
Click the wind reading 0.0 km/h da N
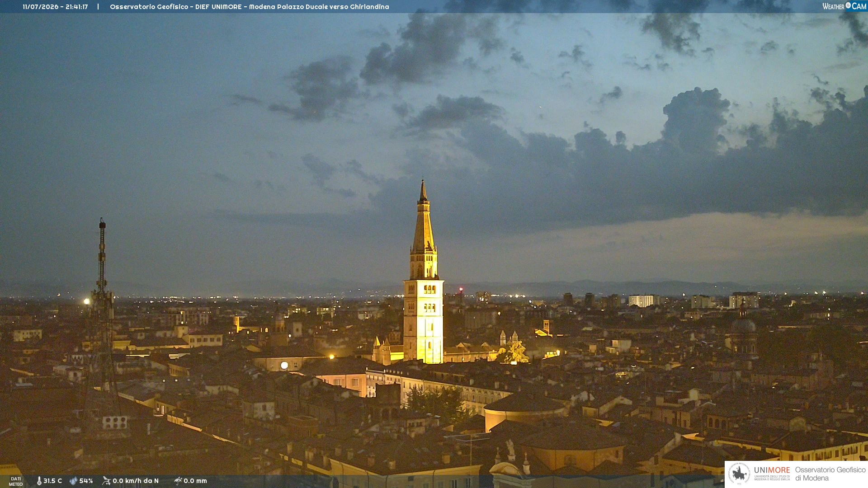(x=135, y=481)
